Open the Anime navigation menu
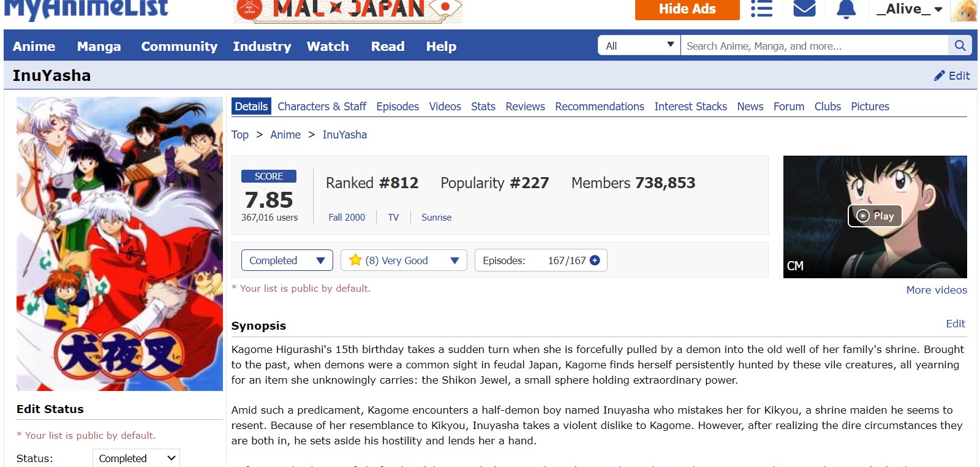980x467 pixels. [34, 46]
